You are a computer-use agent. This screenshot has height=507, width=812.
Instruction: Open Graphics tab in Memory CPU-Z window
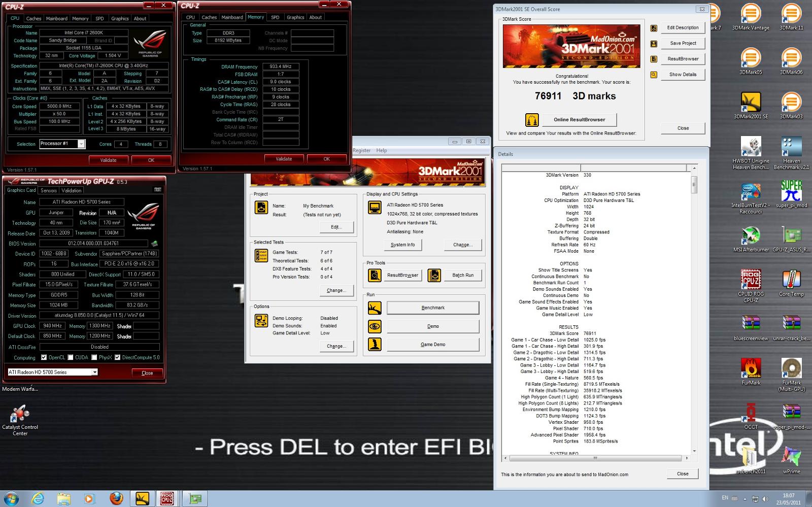295,17
